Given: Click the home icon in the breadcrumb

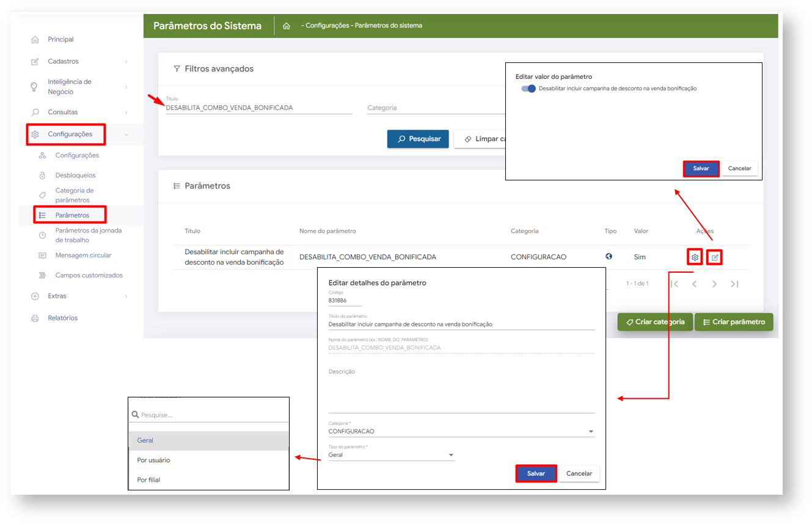Looking at the screenshot, I should [287, 26].
